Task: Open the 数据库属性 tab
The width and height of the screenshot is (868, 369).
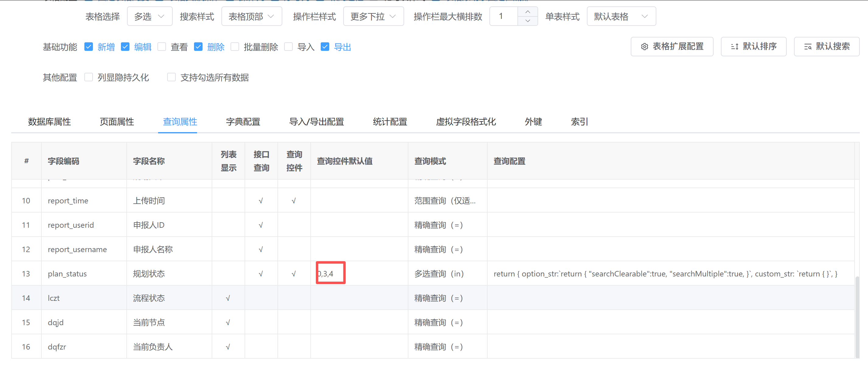Action: pyautogui.click(x=49, y=122)
